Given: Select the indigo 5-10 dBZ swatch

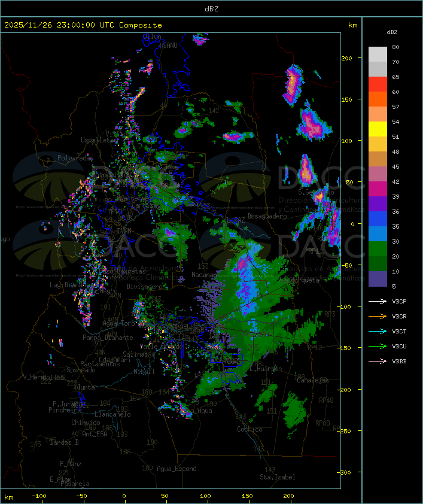Looking at the screenshot, I should click(378, 278).
